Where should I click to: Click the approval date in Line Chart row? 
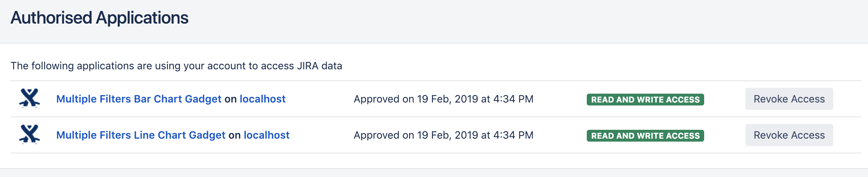coord(443,135)
